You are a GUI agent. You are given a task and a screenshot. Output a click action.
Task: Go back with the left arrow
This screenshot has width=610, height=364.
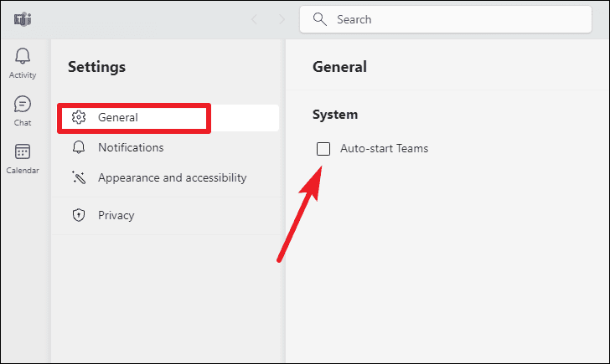click(255, 19)
